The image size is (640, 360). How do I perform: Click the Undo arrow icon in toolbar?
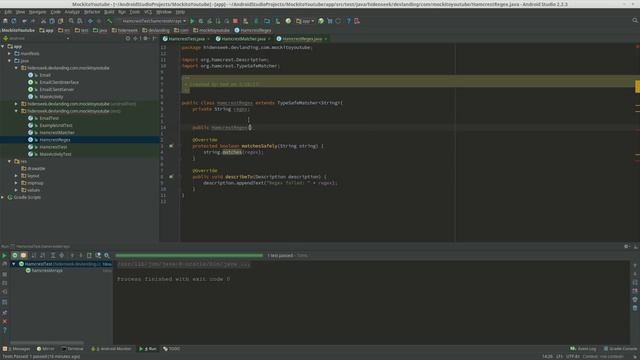coord(24,21)
